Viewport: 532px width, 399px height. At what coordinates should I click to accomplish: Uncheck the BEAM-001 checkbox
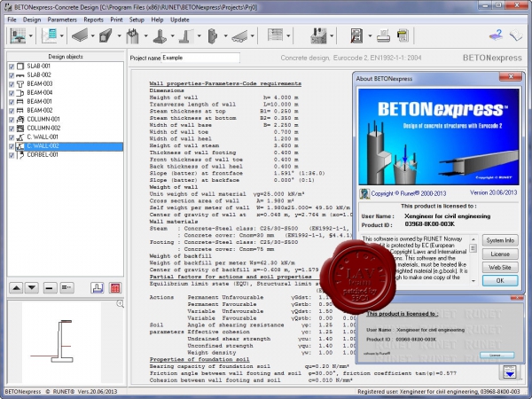tap(12, 102)
